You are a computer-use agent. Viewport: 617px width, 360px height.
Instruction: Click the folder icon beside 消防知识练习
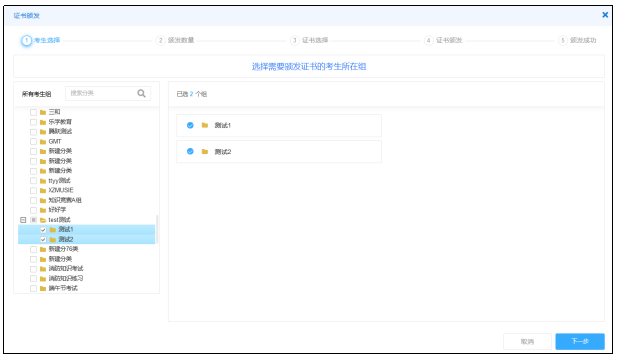tap(43, 279)
